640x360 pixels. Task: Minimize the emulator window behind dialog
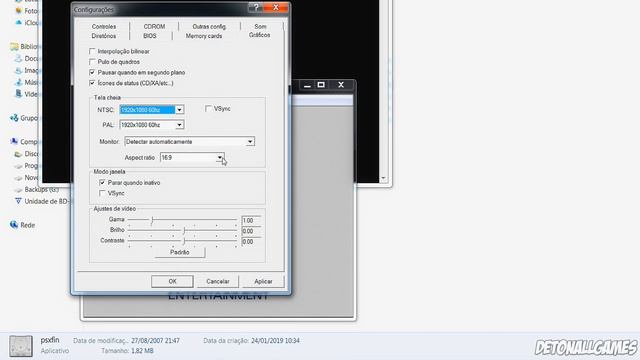(307, 85)
